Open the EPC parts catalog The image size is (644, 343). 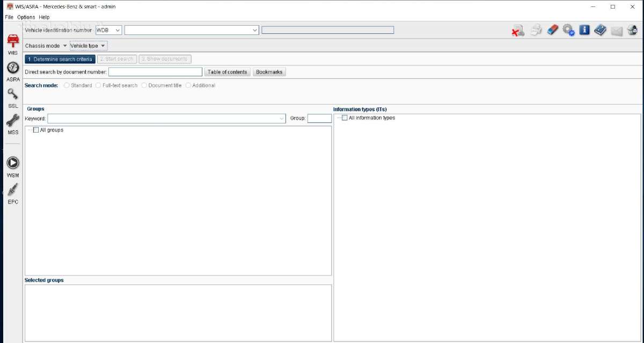click(x=13, y=193)
